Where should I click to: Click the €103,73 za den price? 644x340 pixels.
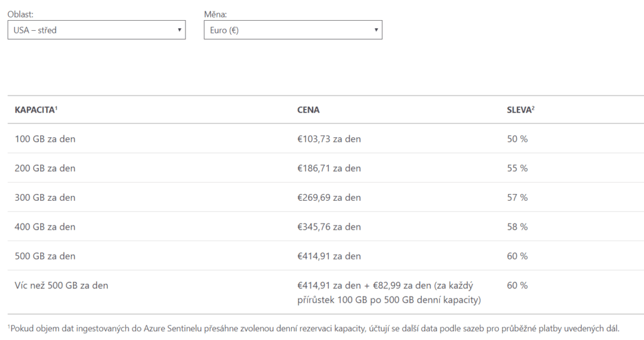(x=329, y=139)
